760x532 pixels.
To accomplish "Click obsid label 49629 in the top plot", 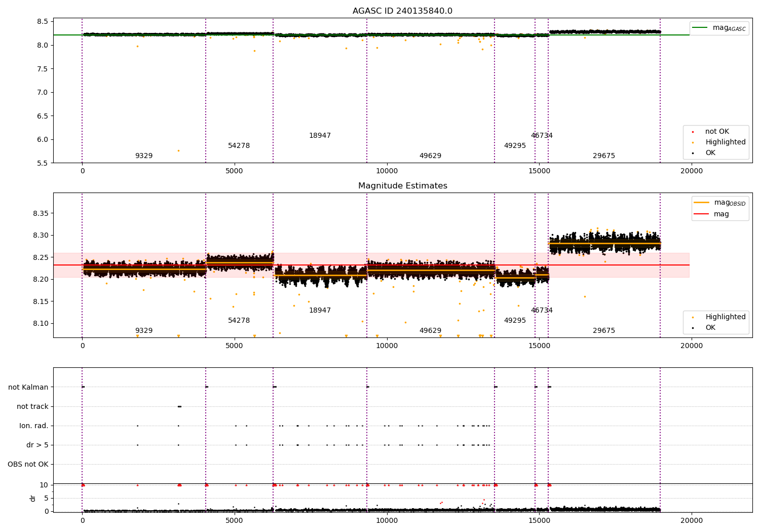I will 430,156.
